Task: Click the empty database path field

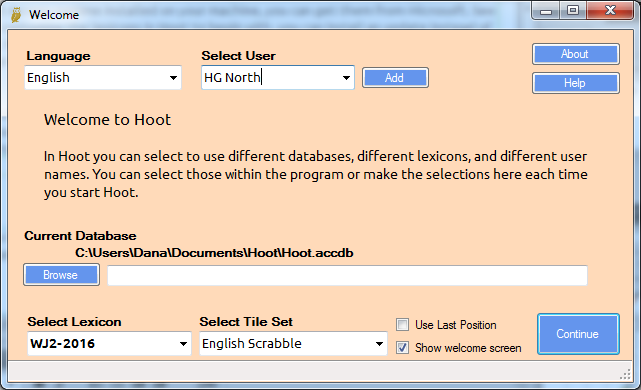Action: [347, 275]
